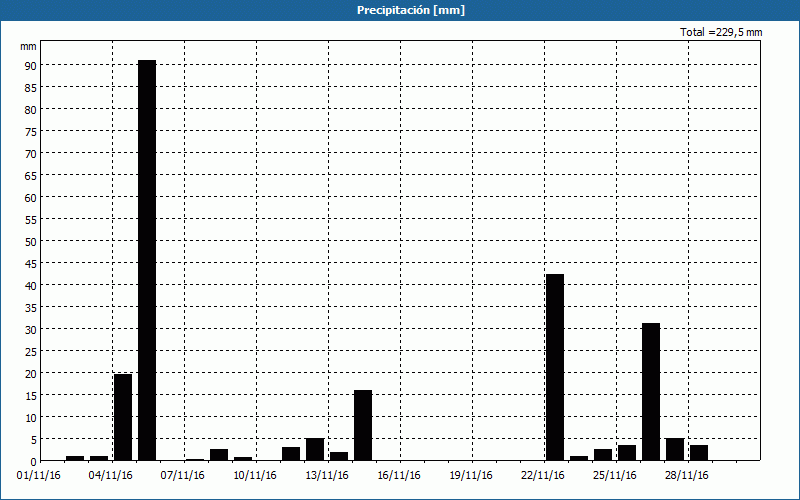
Task: Click the 19/11/16 date label
Action: click(x=471, y=476)
